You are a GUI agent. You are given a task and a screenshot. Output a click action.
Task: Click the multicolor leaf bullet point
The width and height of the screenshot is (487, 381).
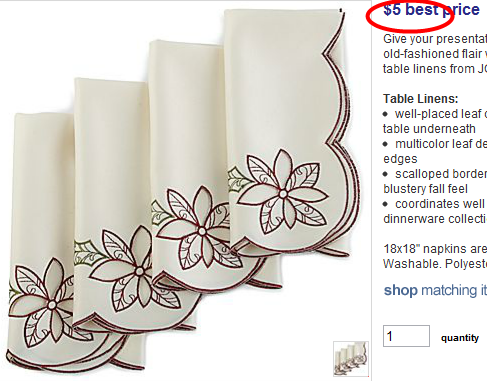pos(435,151)
